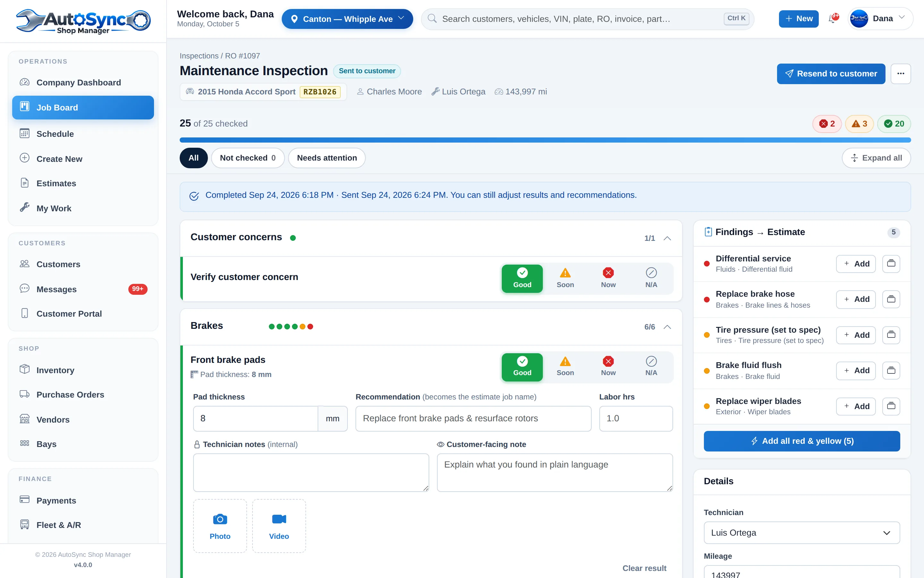
Task: Open the Dana user menu
Action: click(880, 18)
